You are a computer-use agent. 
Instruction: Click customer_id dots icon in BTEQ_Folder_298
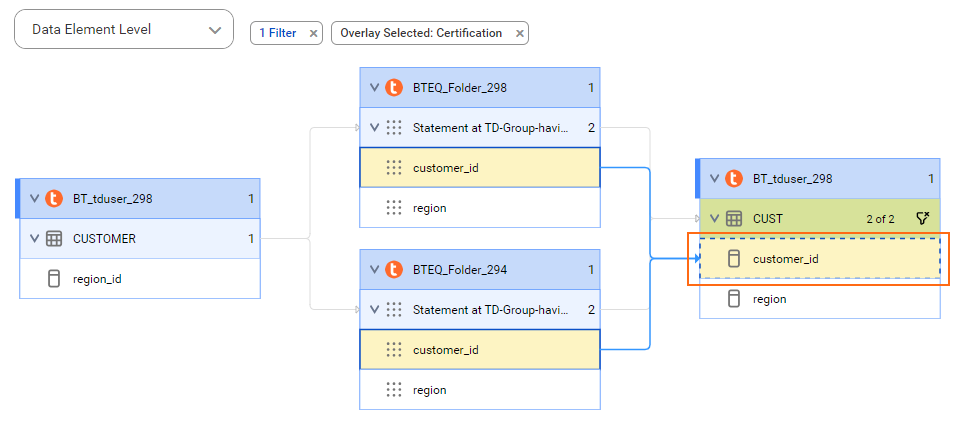(394, 167)
